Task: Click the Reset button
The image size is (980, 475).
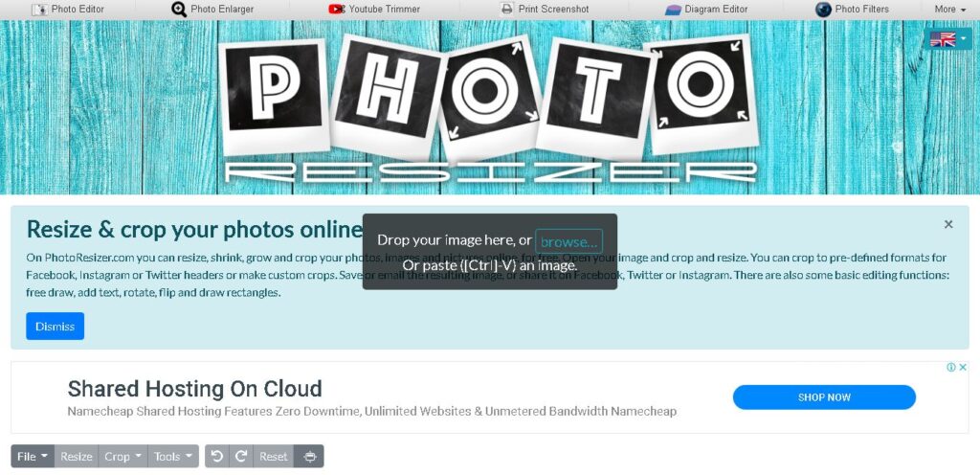Action: tap(273, 456)
